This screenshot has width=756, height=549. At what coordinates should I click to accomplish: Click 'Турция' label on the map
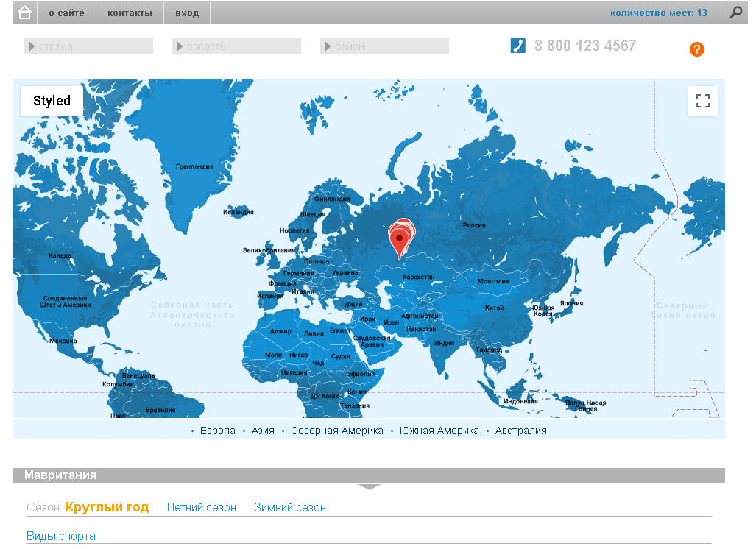pos(351,304)
